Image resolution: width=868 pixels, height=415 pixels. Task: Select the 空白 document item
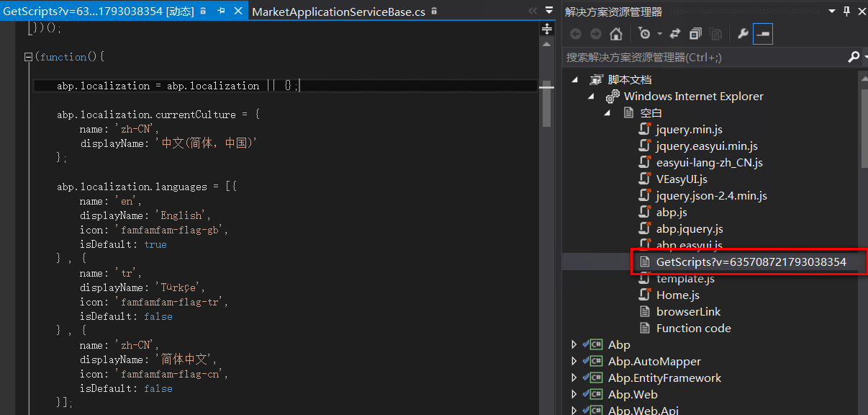pos(651,112)
